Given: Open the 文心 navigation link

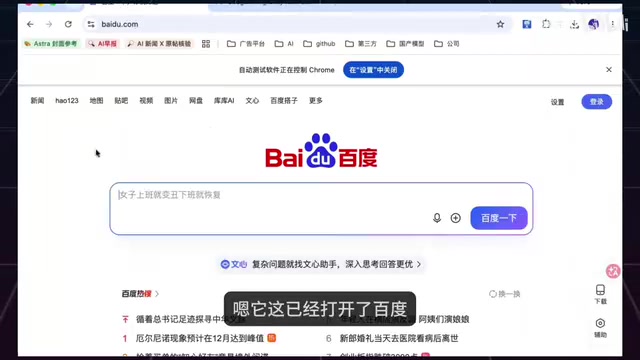Looking at the screenshot, I should coord(252,101).
